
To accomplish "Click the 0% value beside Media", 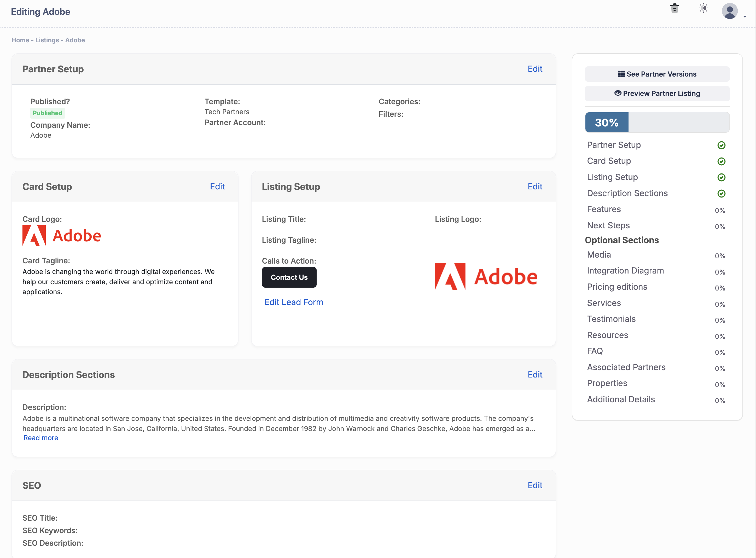I will coord(720,256).
